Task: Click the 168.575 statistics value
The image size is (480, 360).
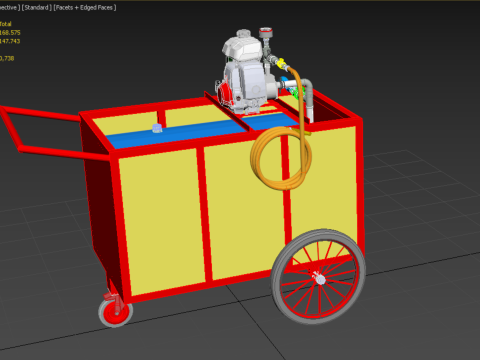Action: [x=10, y=33]
